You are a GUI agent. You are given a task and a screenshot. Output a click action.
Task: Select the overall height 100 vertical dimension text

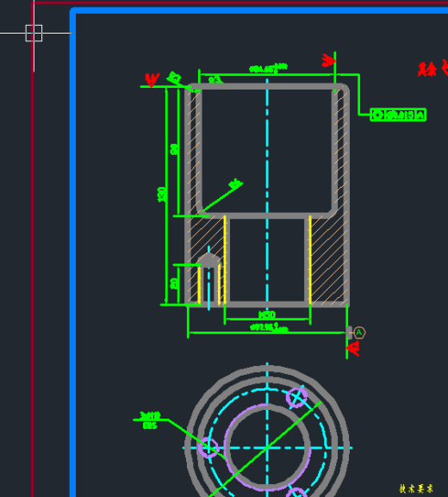[x=161, y=195]
